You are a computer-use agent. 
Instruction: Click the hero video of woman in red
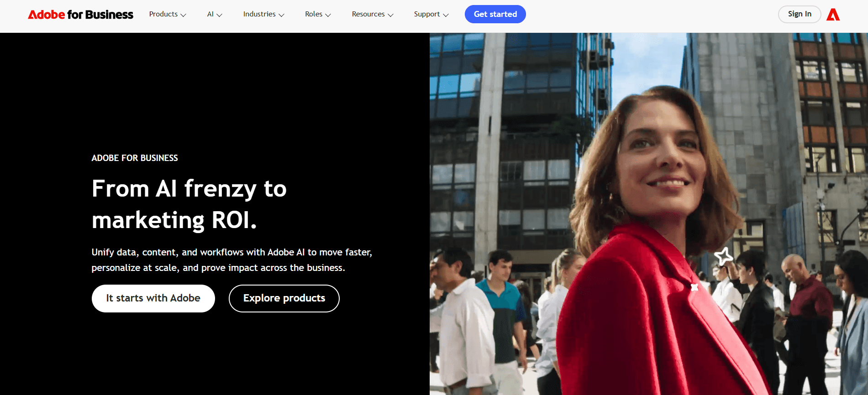pos(649,214)
